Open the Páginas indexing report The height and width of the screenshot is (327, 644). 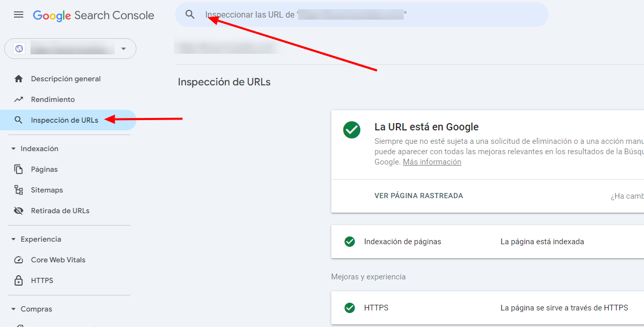tap(44, 169)
